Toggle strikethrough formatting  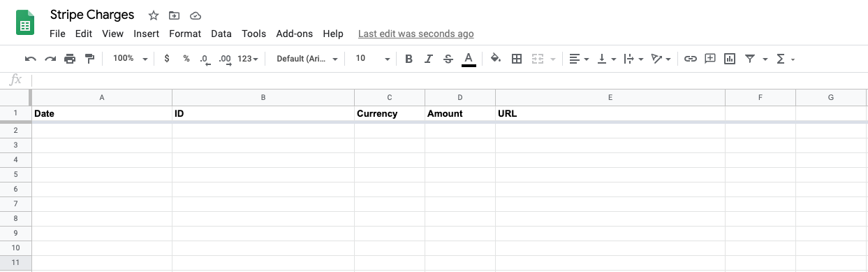tap(448, 59)
